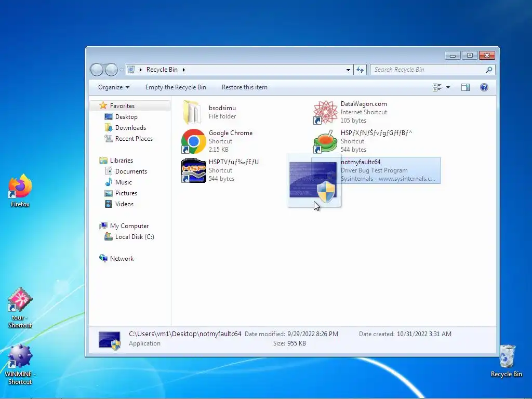Show the preview pane
This screenshot has height=399, width=532.
[x=465, y=87]
